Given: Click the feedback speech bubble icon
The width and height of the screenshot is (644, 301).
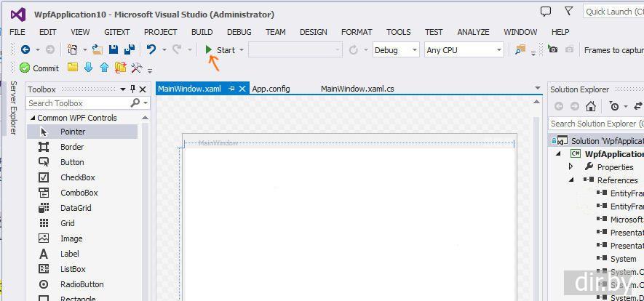Looking at the screenshot, I should tap(546, 12).
